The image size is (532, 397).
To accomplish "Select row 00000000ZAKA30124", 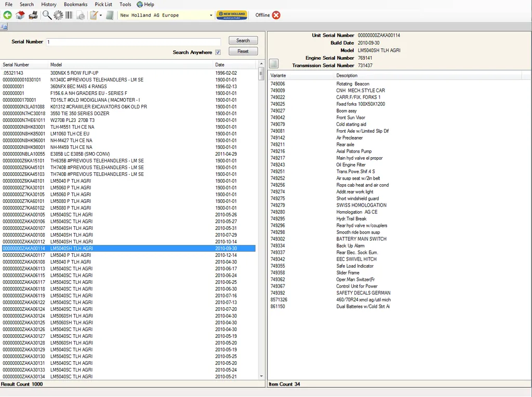I will click(129, 316).
